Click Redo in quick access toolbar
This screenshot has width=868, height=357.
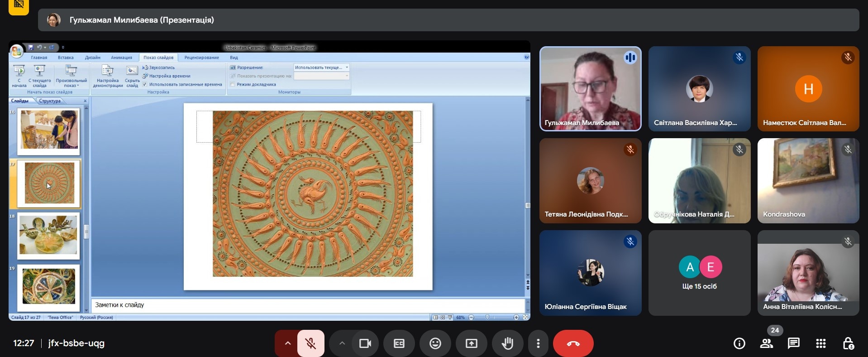(52, 47)
